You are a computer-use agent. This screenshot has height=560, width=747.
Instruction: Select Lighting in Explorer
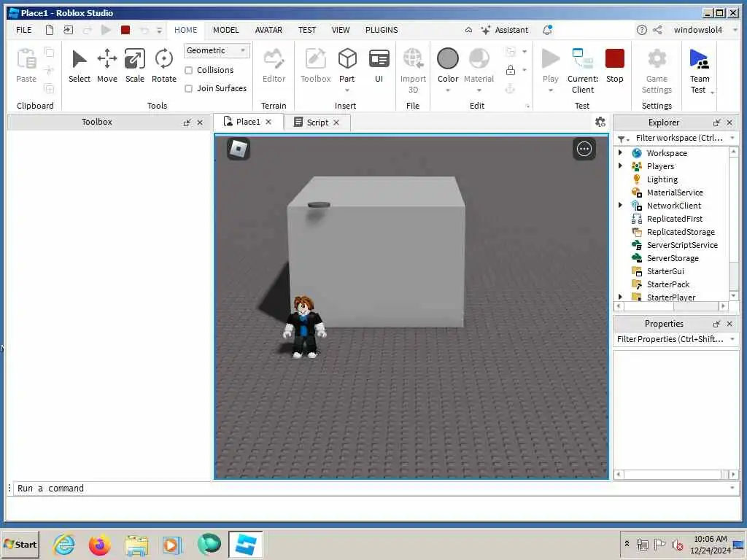[662, 179]
